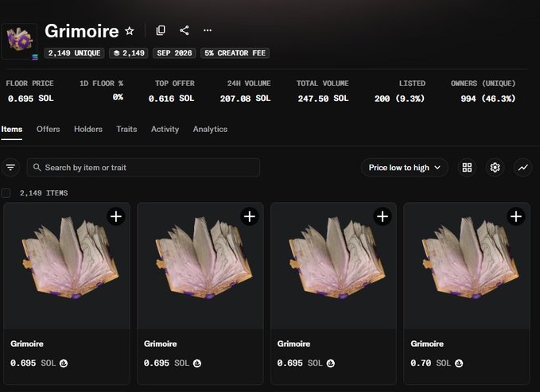Go to the Activity tab

165,129
